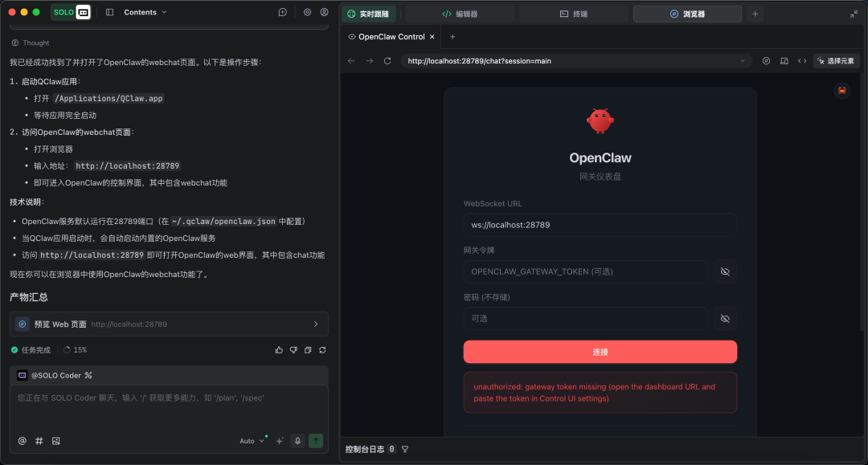The width and height of the screenshot is (868, 465).
Task: Close the OpenClaw Control tab
Action: (432, 36)
